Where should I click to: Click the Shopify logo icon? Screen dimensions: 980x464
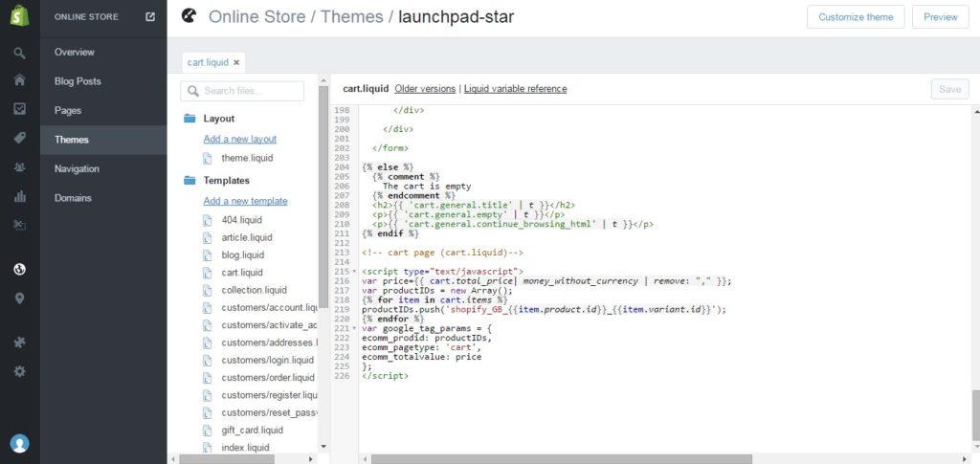(19, 17)
